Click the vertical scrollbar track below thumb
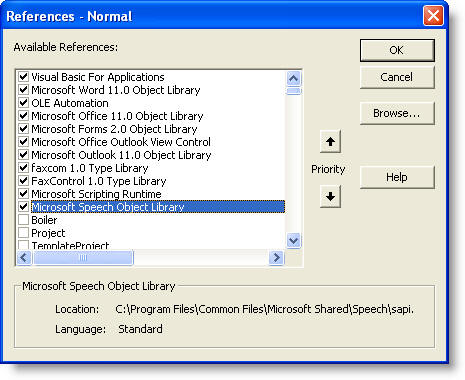The width and height of the screenshot is (465, 380). 293,163
